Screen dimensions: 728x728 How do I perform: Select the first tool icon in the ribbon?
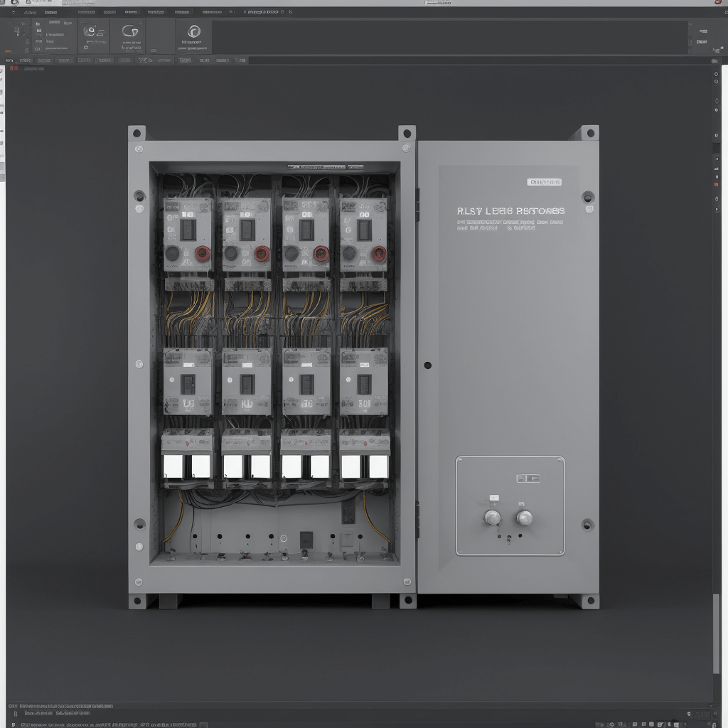coord(18,32)
